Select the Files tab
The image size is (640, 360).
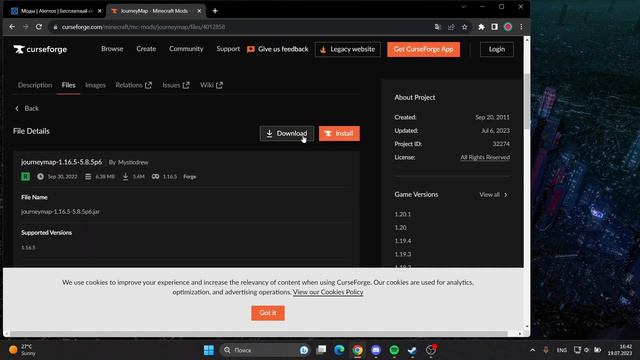click(69, 85)
